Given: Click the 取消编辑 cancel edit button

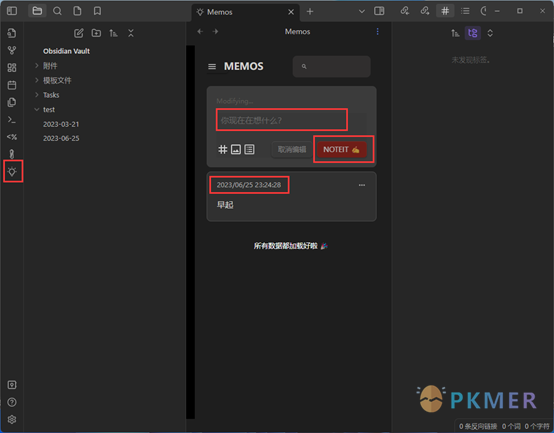Looking at the screenshot, I should pos(292,149).
